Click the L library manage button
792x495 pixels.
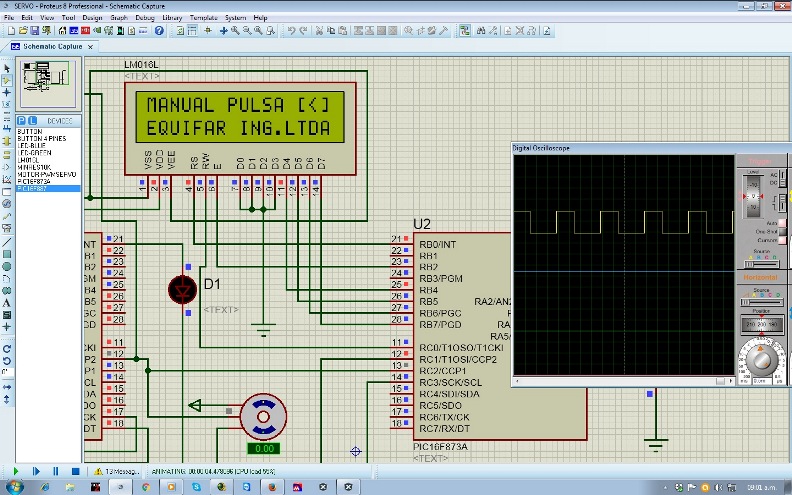(32, 121)
